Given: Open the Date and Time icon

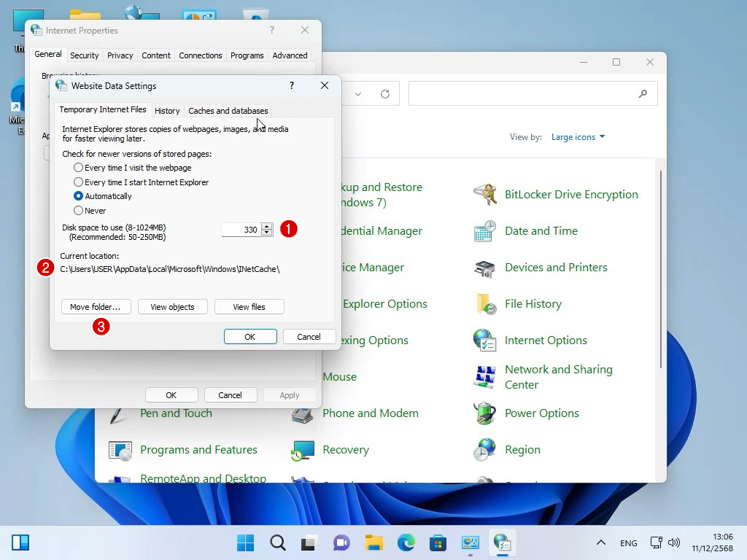Looking at the screenshot, I should pos(485,231).
